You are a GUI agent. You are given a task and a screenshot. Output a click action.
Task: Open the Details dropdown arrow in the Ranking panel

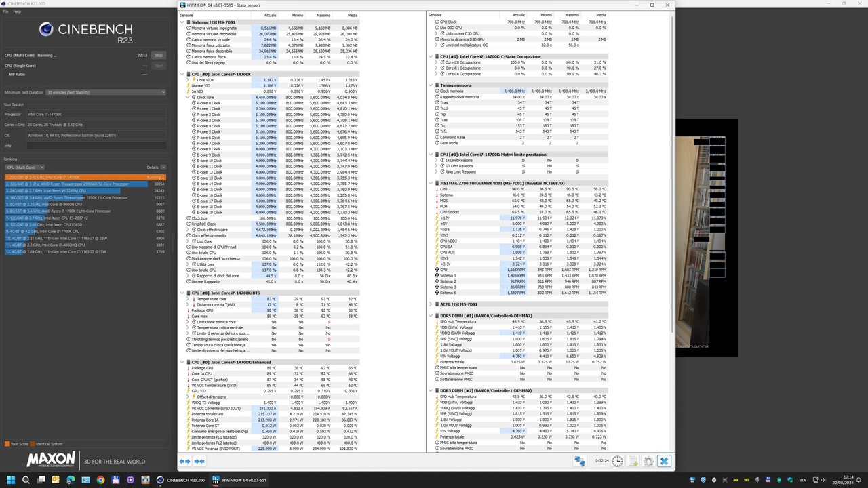[x=163, y=167]
